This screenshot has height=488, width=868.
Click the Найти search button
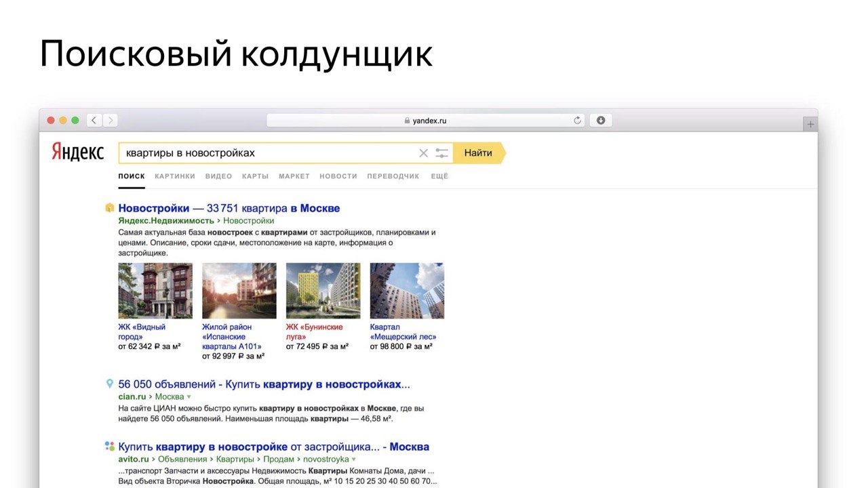point(479,153)
